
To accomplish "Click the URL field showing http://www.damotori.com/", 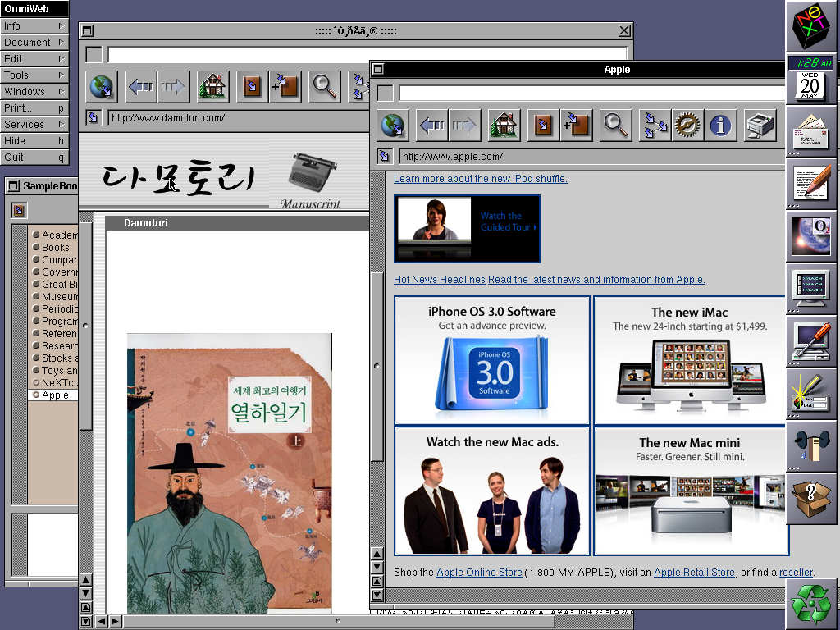I will tap(238, 118).
